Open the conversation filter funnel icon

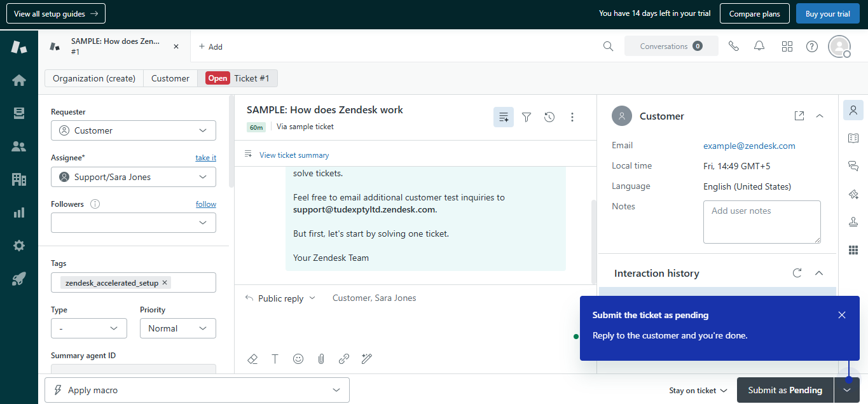[x=527, y=117]
